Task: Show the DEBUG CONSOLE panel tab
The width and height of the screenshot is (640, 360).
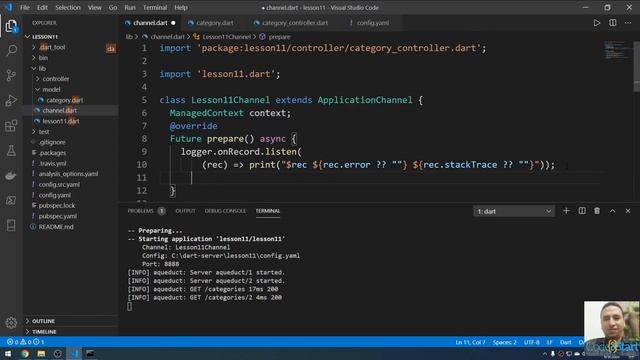Action: (x=225, y=211)
